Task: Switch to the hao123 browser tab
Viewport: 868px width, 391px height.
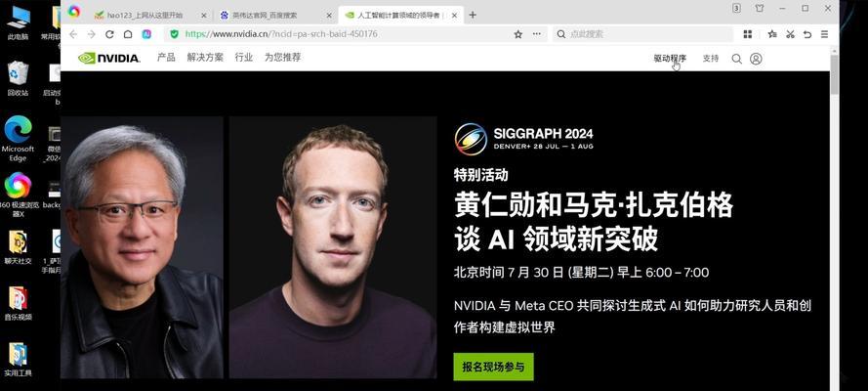Action: [x=150, y=16]
